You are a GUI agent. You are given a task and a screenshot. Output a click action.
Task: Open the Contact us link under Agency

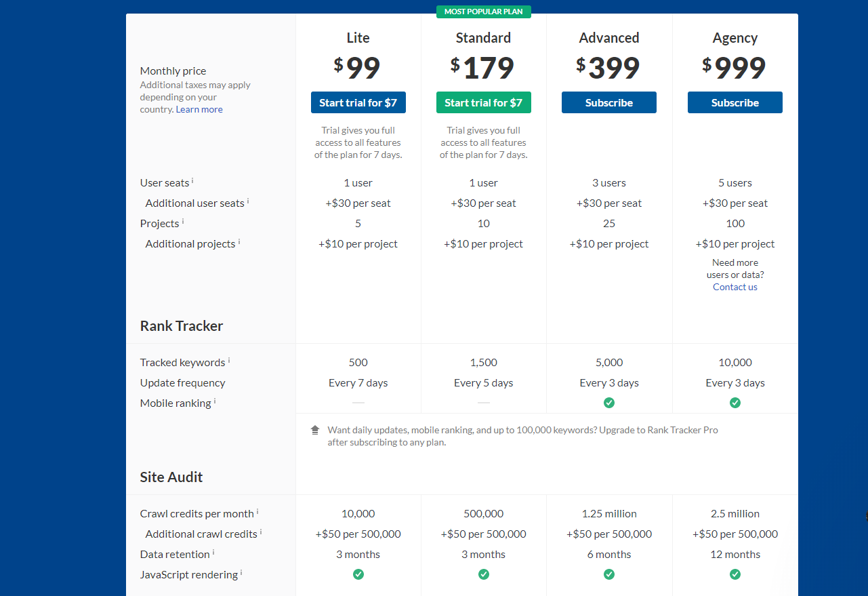735,287
